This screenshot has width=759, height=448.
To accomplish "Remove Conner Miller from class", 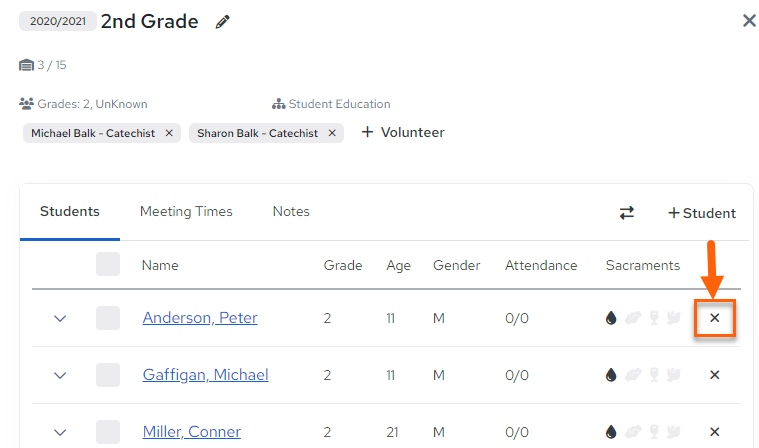I will (714, 432).
